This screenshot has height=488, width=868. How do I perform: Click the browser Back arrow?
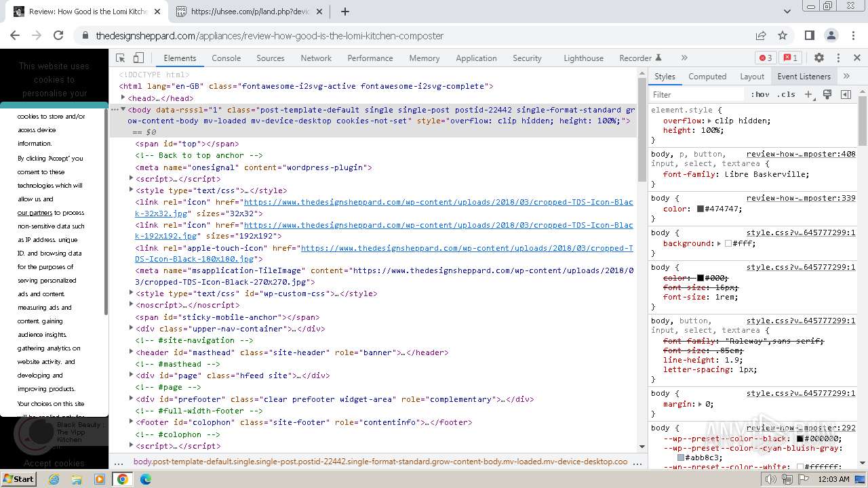(x=15, y=35)
